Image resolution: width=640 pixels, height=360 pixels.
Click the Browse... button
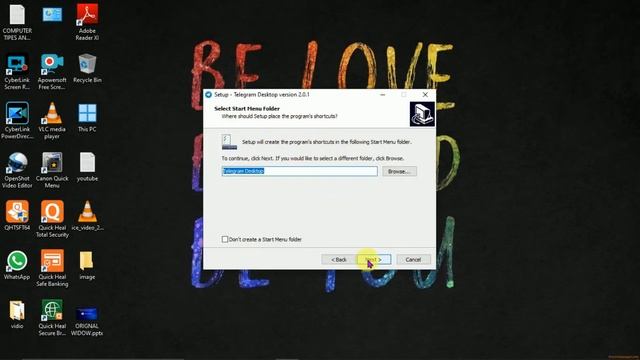point(399,171)
